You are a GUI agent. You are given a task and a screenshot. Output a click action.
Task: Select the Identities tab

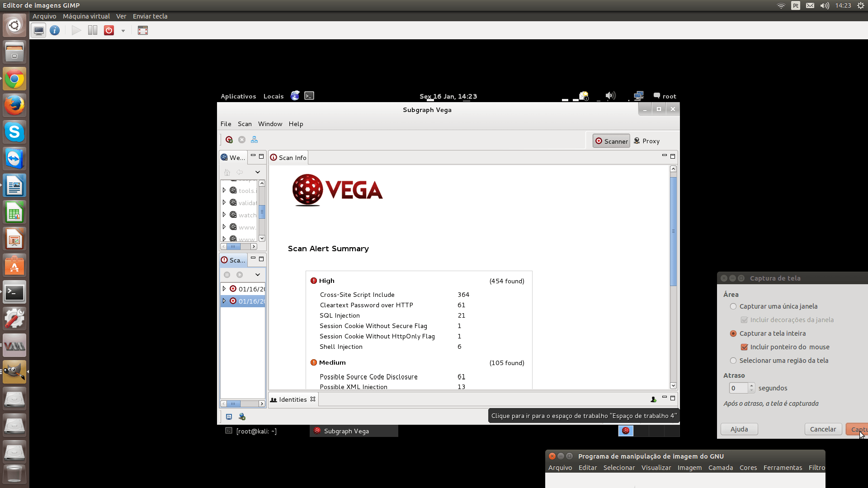click(292, 399)
